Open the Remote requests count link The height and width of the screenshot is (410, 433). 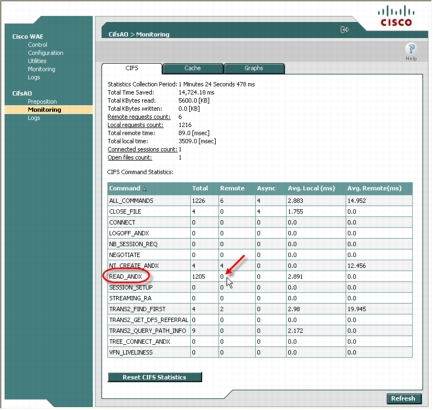click(x=139, y=117)
